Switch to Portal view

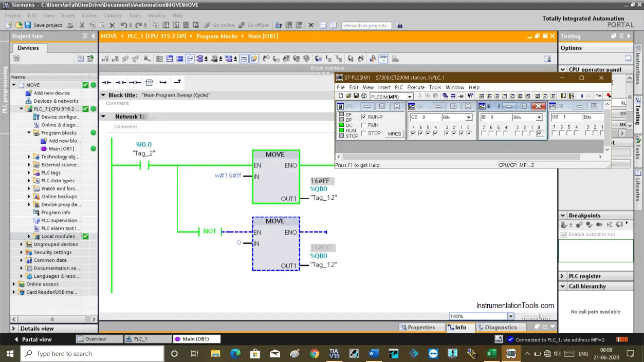[33, 339]
